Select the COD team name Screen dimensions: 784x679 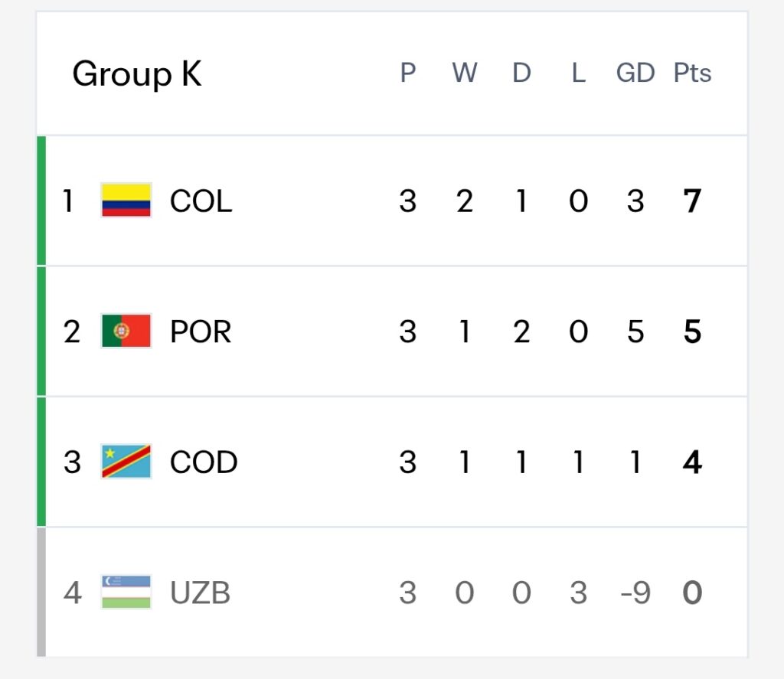click(204, 462)
